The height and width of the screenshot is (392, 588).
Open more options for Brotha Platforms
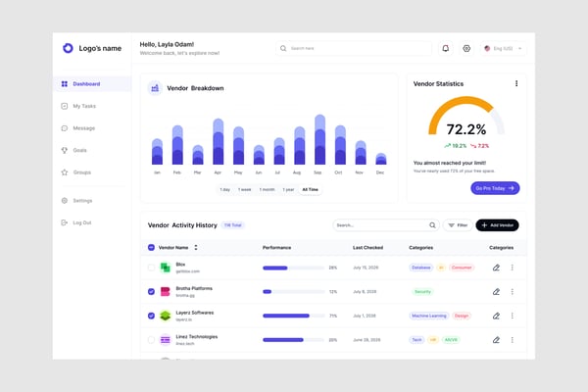tap(513, 291)
